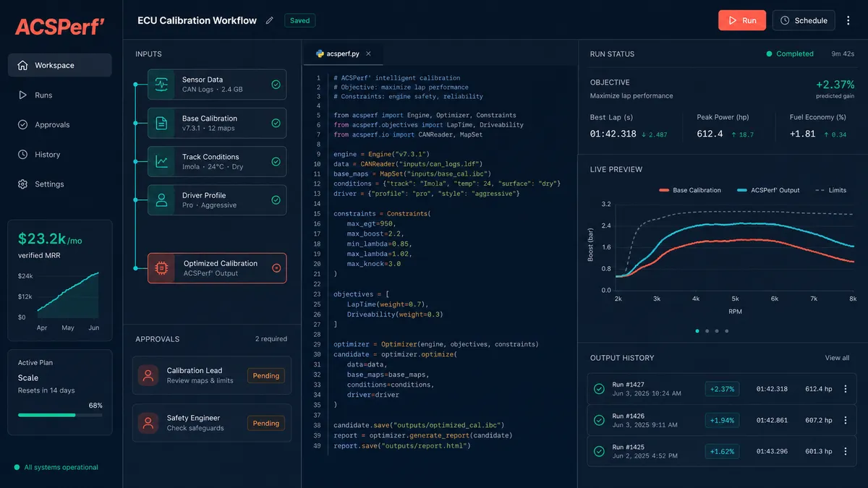Click the check icon for Run #1425
Image resolution: width=868 pixels, height=488 pixels.
tap(599, 451)
